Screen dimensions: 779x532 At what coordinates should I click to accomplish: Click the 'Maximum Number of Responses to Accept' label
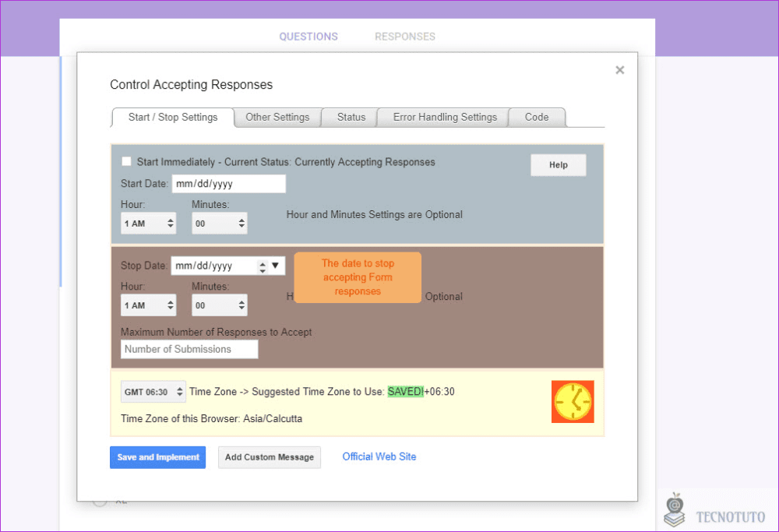216,332
